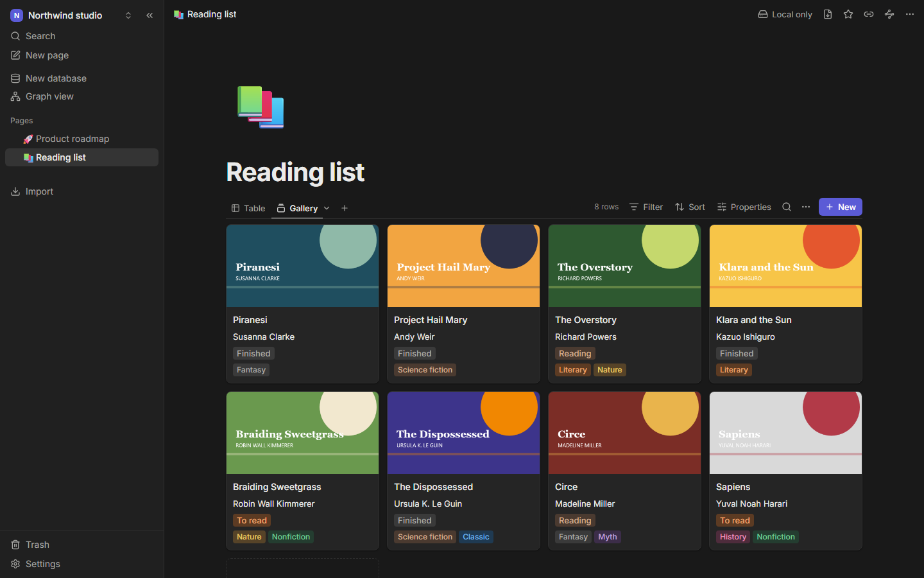Open the Project Hail Mary cover image
Screen dimensions: 924x578
click(463, 266)
